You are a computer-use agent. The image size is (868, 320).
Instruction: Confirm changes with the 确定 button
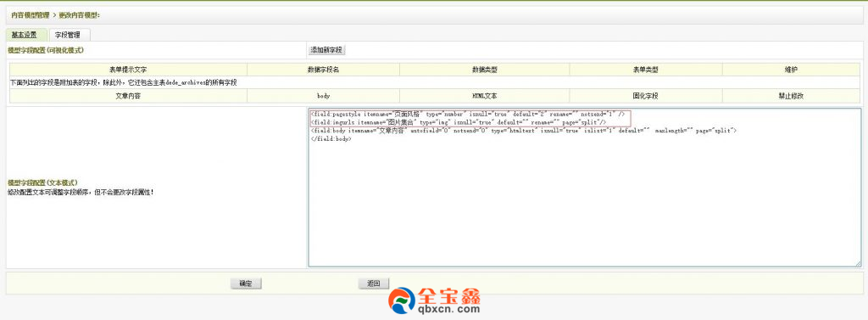point(246,284)
